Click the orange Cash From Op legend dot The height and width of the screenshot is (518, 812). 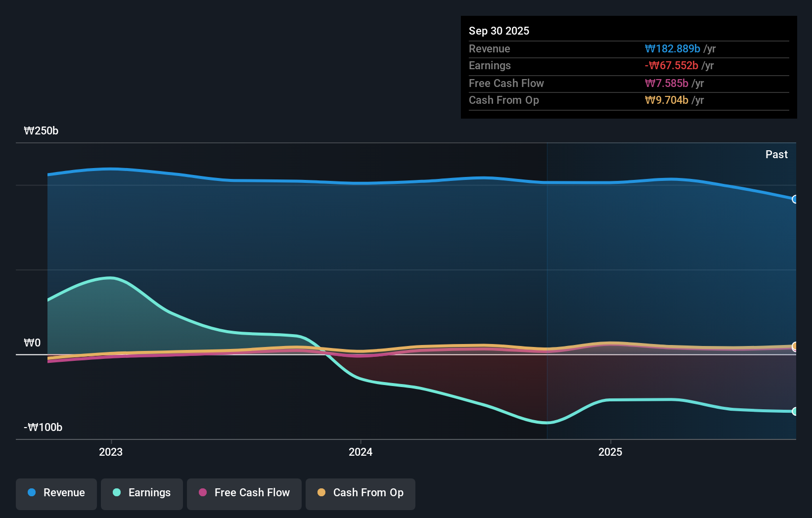(322, 493)
